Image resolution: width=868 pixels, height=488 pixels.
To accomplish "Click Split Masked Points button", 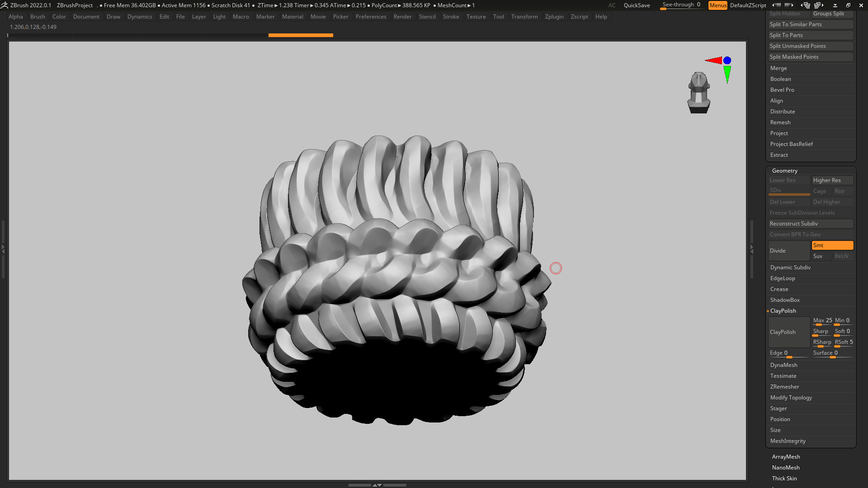I will (x=811, y=57).
